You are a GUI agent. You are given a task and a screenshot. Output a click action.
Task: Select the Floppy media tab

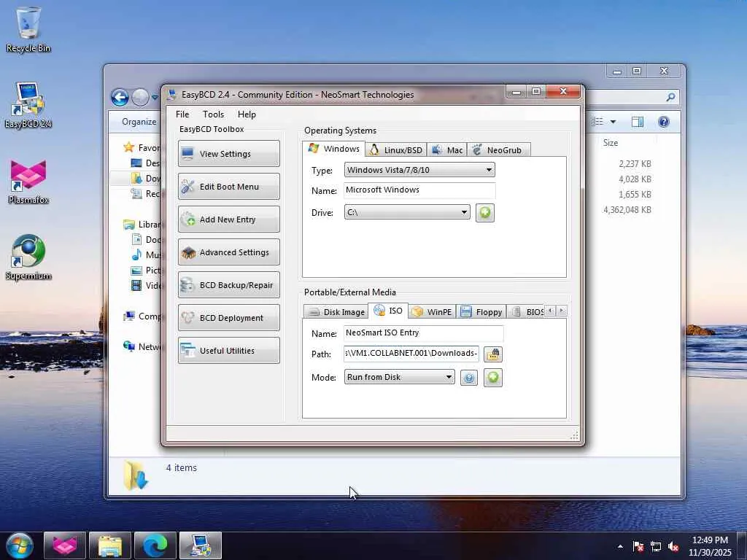click(x=481, y=312)
